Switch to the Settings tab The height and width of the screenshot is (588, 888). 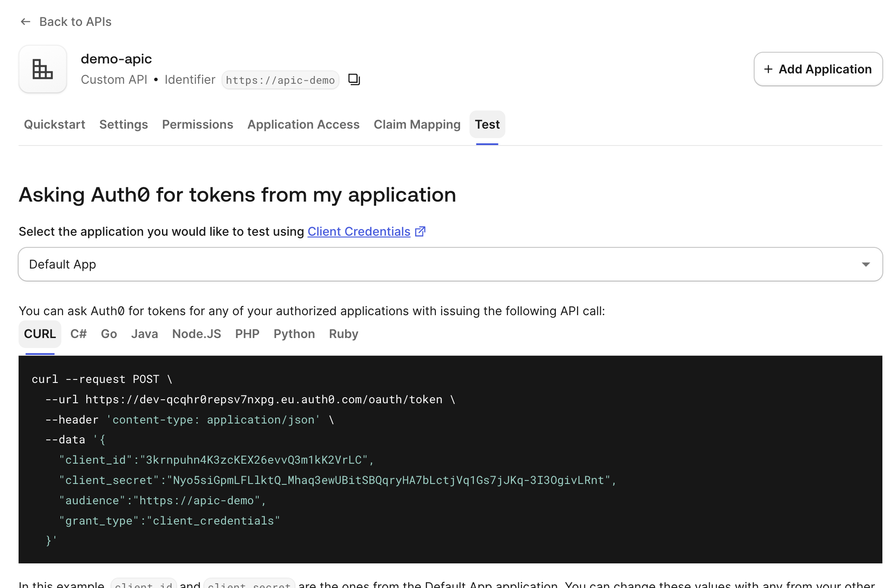124,124
